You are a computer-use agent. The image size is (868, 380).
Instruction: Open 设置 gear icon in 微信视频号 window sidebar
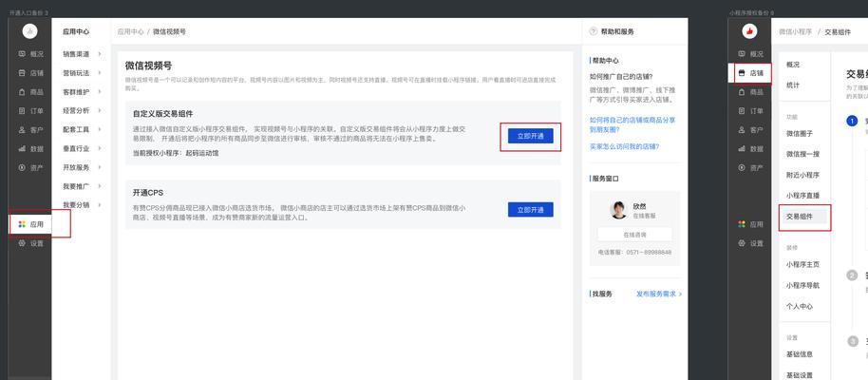tap(22, 243)
